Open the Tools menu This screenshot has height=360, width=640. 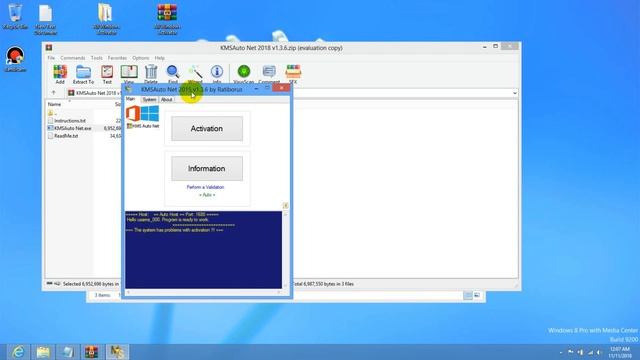tap(97, 58)
